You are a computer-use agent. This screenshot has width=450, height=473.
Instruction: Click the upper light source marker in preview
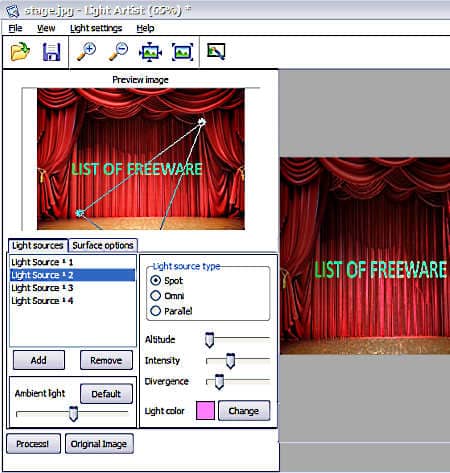[202, 122]
